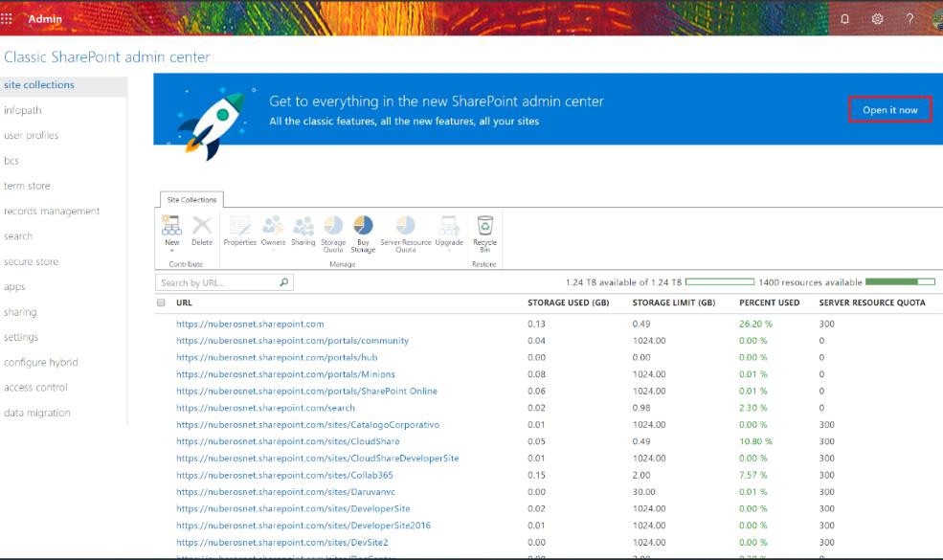Click the New site collection icon
The image size is (943, 560).
[172, 226]
